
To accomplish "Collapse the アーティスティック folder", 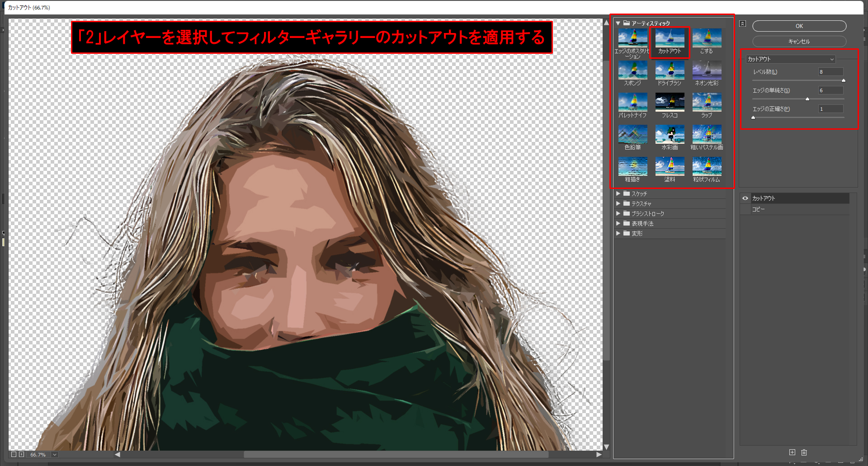I will 618,23.
